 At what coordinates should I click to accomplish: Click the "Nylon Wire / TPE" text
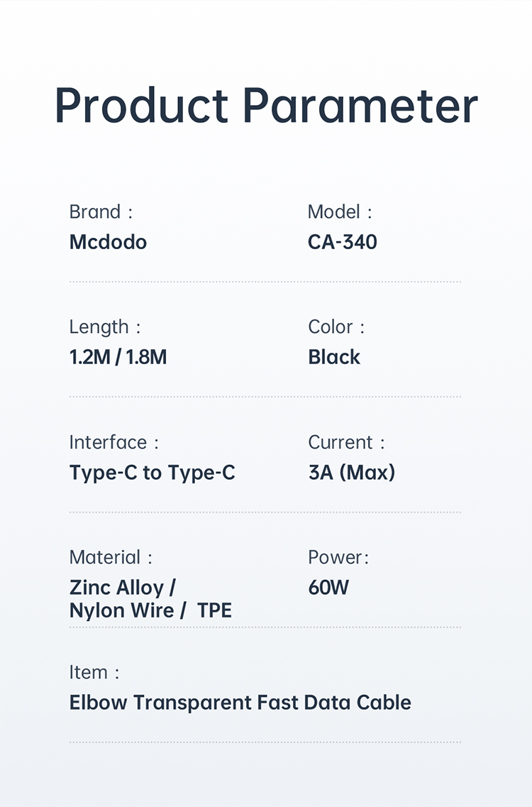pyautogui.click(x=150, y=610)
